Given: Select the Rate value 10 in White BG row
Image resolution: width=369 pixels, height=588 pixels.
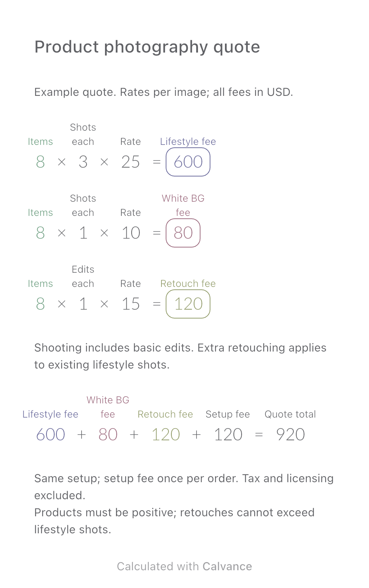Looking at the screenshot, I should pos(131,233).
